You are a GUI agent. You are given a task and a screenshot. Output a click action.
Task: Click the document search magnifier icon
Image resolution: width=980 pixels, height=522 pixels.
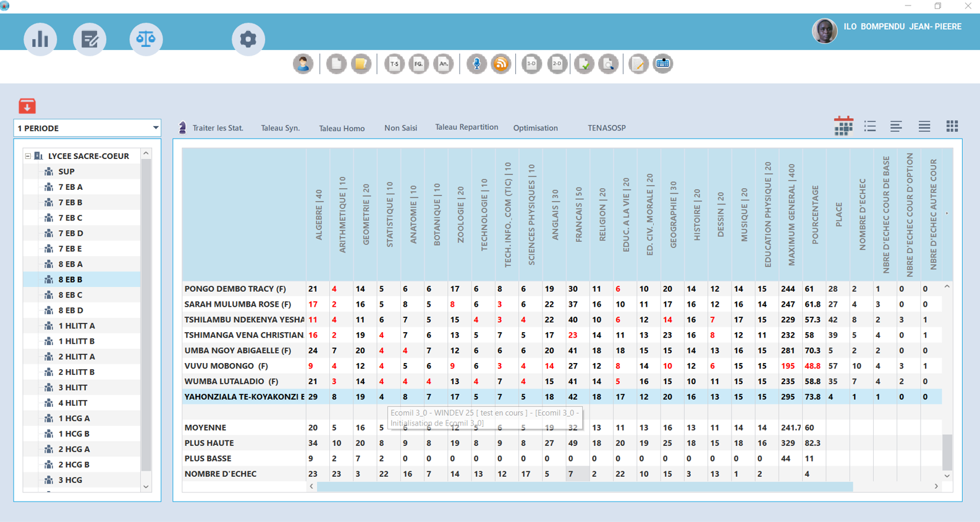(x=609, y=64)
